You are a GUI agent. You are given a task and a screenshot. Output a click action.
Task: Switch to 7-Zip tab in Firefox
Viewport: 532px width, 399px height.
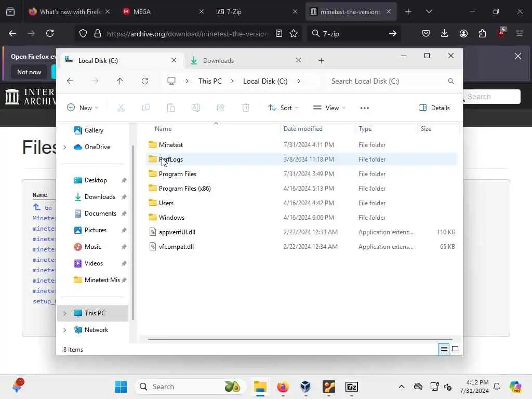pos(257,11)
